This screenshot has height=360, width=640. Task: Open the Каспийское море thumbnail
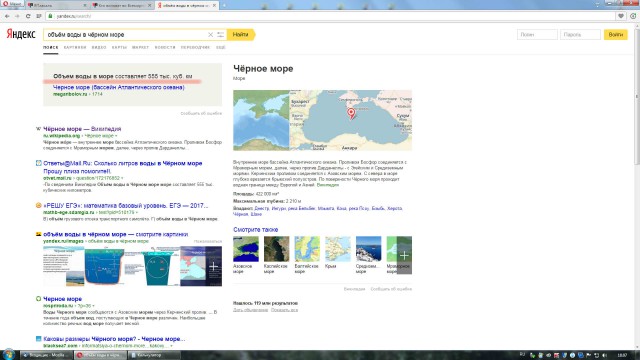point(276,249)
